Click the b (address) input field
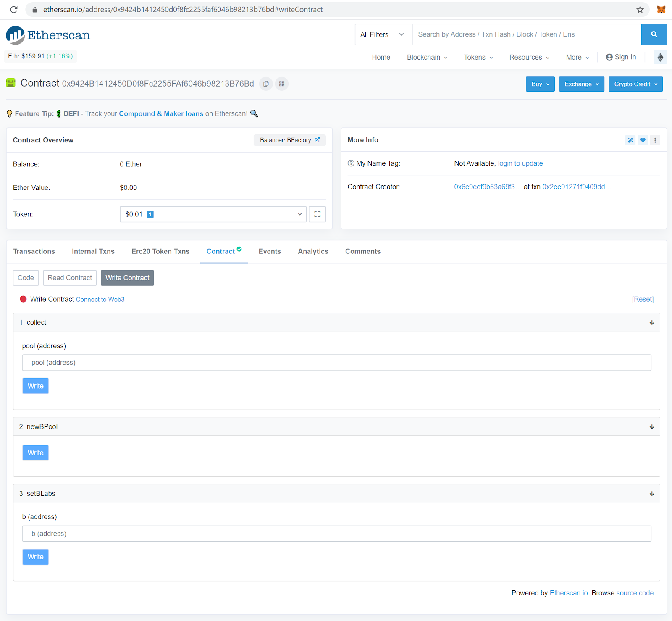The height and width of the screenshot is (621, 672). click(x=337, y=534)
